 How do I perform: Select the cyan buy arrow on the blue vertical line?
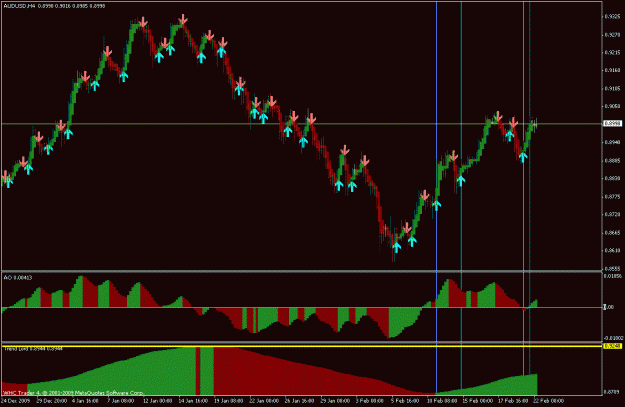point(436,205)
